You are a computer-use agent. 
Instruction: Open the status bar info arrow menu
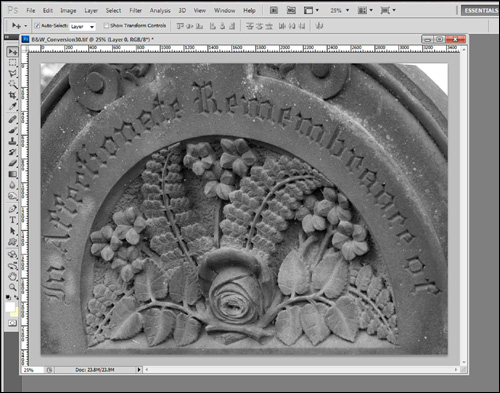tap(139, 370)
